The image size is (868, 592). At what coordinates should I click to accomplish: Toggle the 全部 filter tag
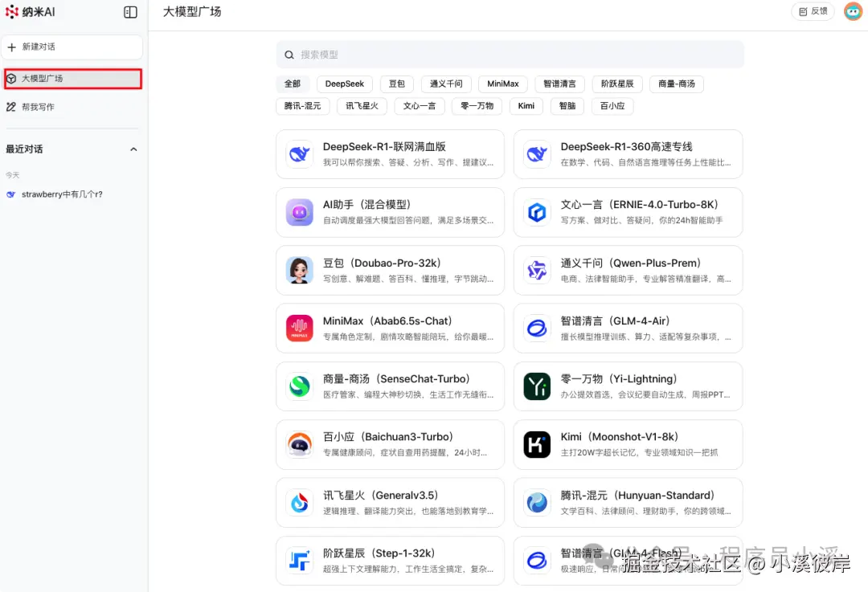293,84
